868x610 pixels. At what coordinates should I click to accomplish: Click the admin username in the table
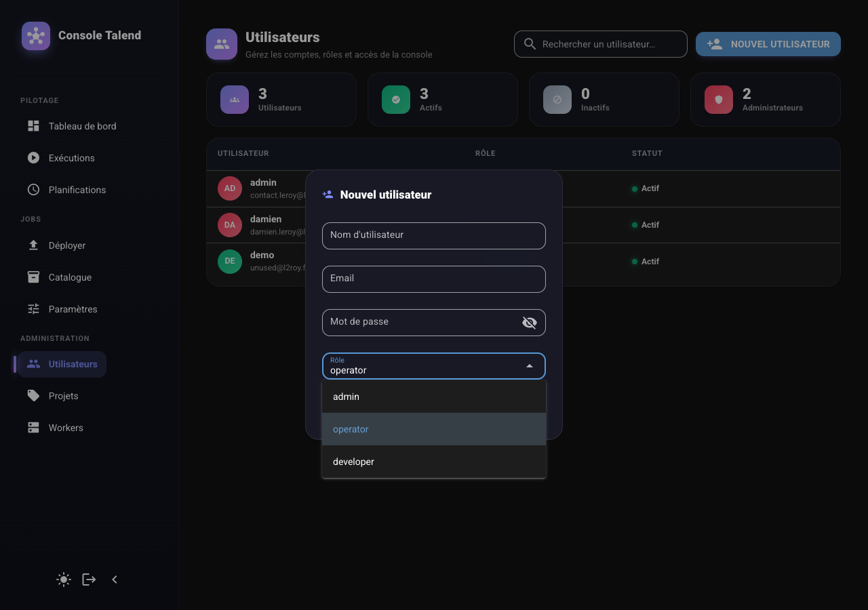(263, 182)
